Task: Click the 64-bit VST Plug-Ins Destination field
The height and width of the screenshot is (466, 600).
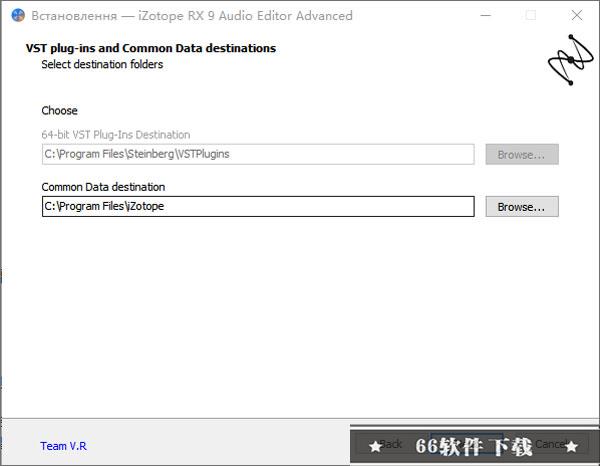Action: click(258, 154)
